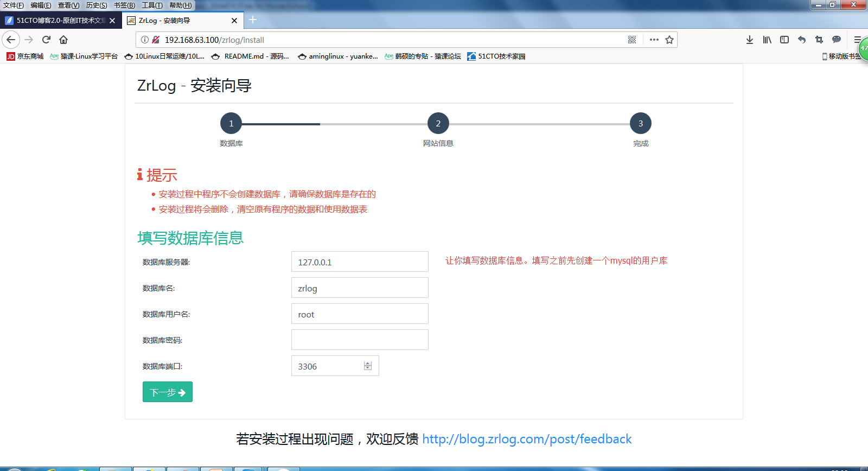Open the browser home page

coord(63,40)
